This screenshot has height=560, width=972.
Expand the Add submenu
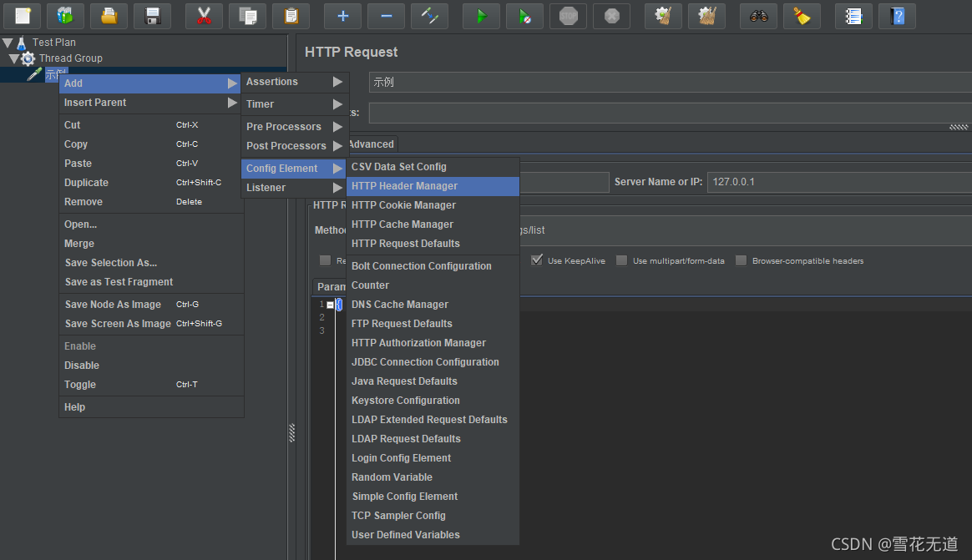coord(150,83)
